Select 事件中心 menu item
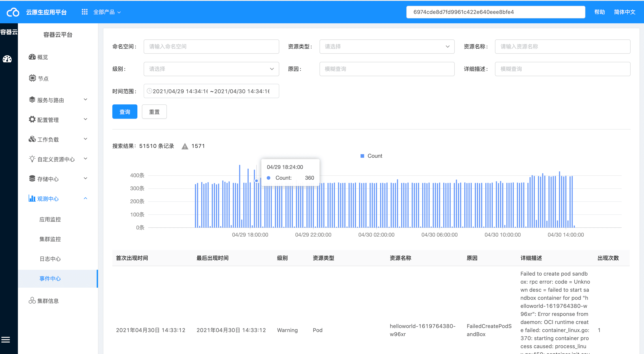Image resolution: width=644 pixels, height=354 pixels. tap(58, 279)
